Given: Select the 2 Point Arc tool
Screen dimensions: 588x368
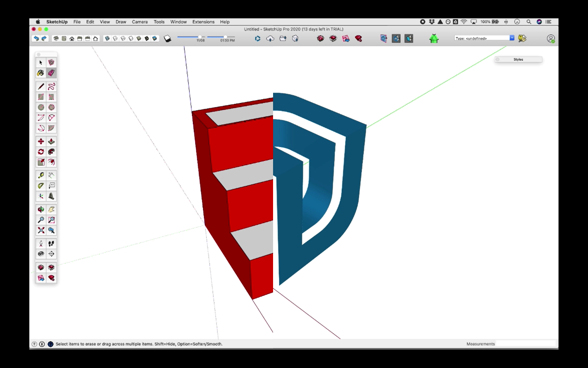Looking at the screenshot, I should click(51, 118).
